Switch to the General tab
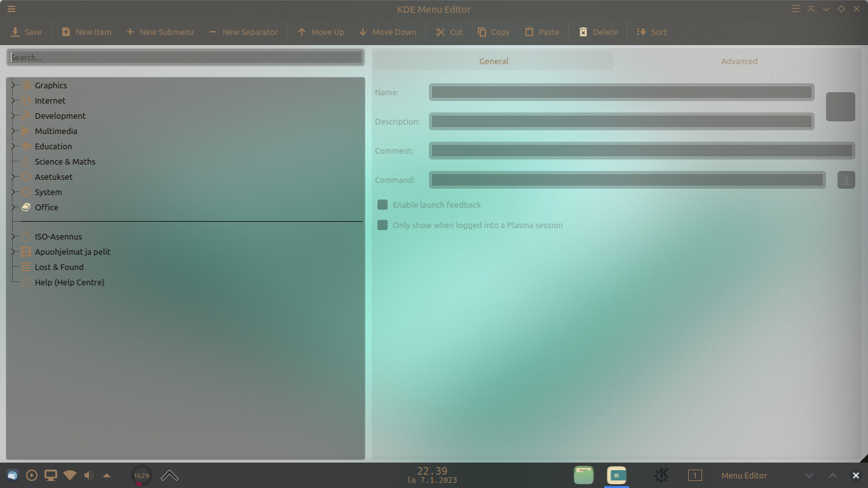The image size is (868, 488). (494, 61)
